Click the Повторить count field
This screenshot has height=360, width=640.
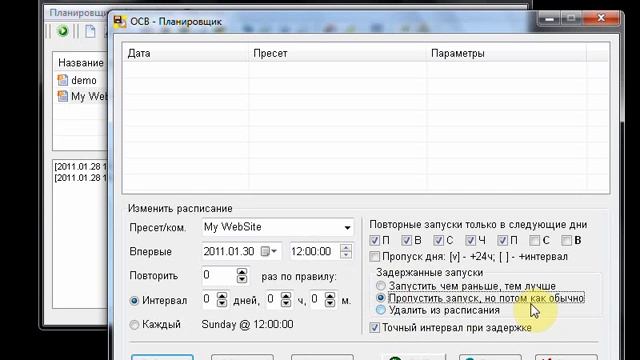pos(219,276)
